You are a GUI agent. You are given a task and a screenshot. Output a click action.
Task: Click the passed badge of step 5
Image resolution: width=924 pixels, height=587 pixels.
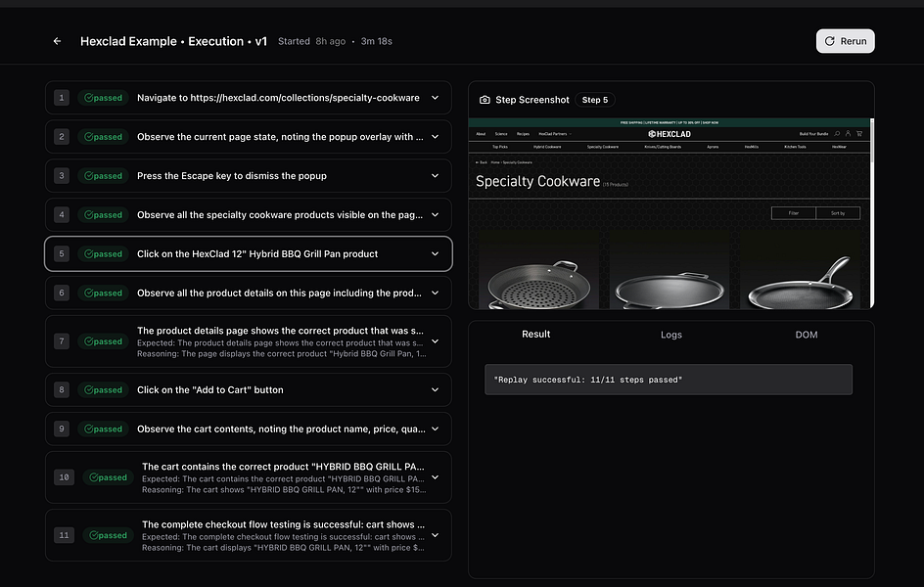(103, 253)
